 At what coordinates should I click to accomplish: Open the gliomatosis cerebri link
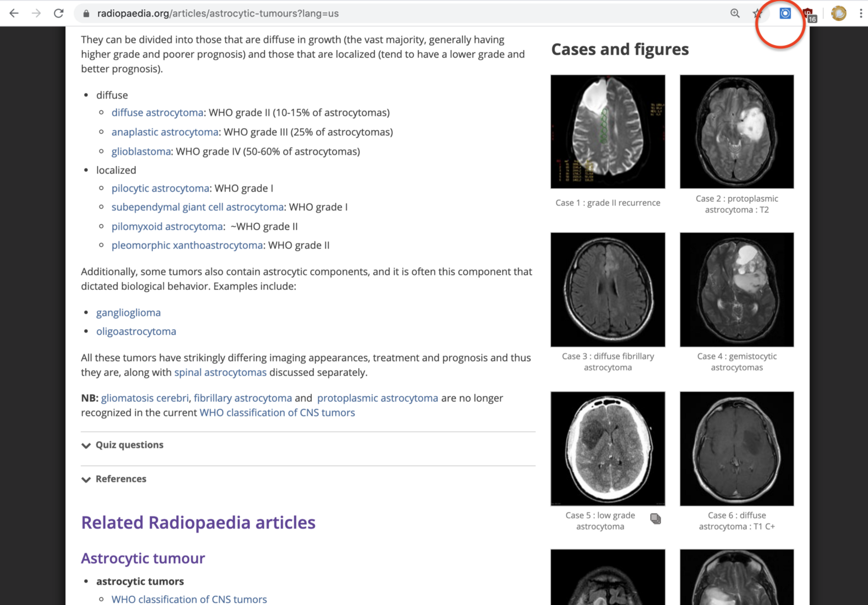point(145,398)
